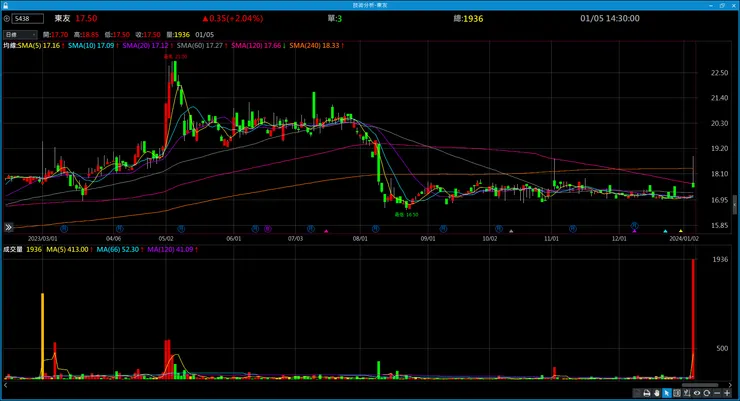
Task: Toggle the eye visibility icon
Action: (x=697, y=393)
